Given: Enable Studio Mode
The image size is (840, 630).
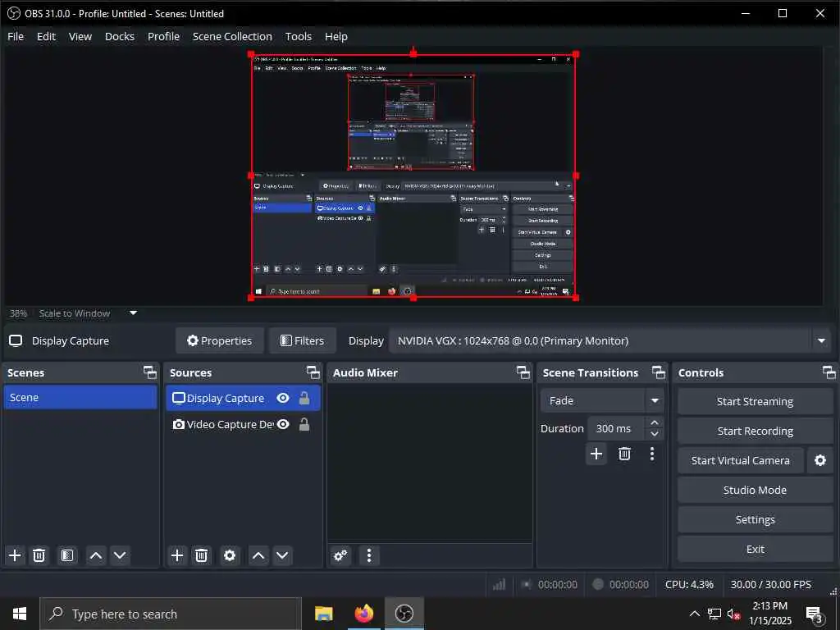Looking at the screenshot, I should pos(755,490).
